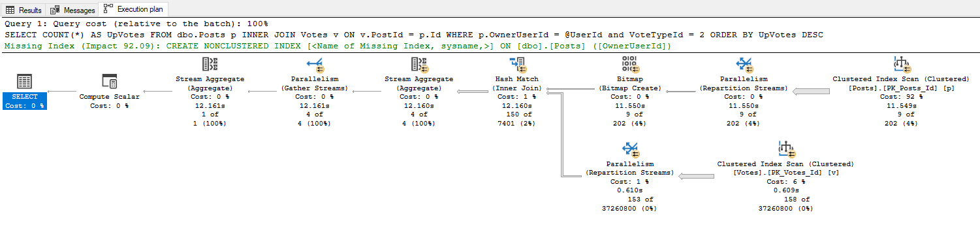This screenshot has height=244, width=980.
Task: Click the Hash Match label text
Action: pyautogui.click(x=517, y=79)
